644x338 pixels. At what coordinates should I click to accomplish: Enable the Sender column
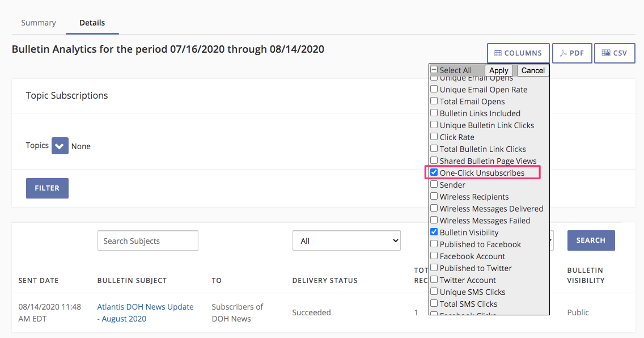click(434, 184)
